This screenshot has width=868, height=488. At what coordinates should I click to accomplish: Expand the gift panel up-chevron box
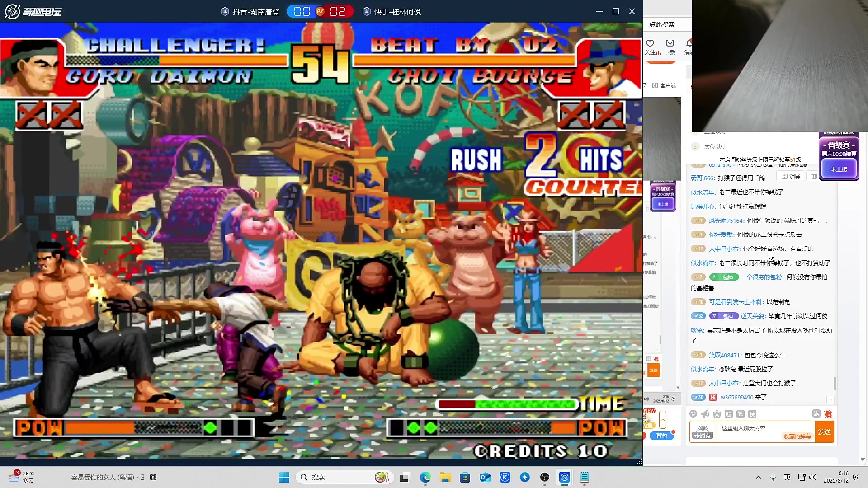click(x=663, y=420)
